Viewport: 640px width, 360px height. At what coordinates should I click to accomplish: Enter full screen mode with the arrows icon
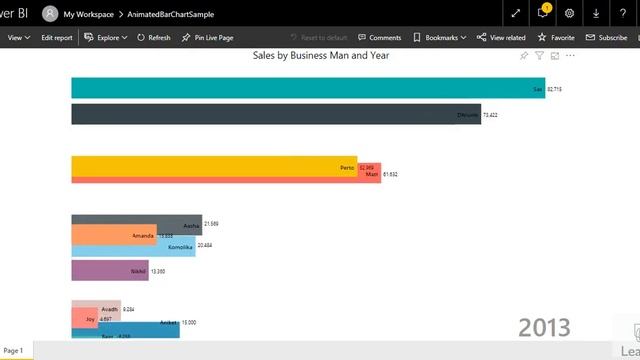[x=516, y=13]
